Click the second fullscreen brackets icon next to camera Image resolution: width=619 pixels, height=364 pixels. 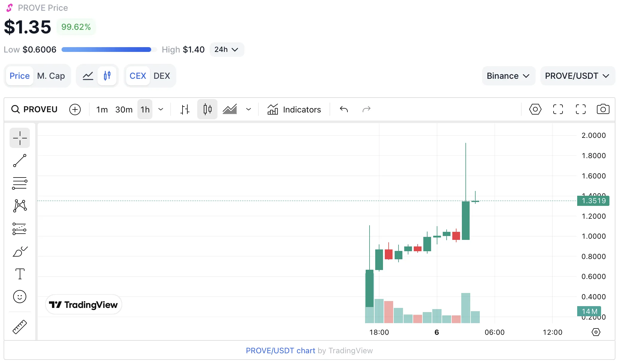point(581,109)
